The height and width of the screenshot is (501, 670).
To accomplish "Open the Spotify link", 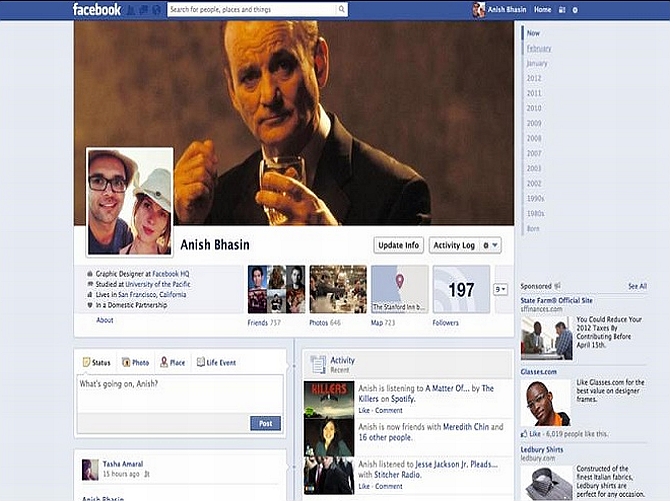I will point(403,398).
